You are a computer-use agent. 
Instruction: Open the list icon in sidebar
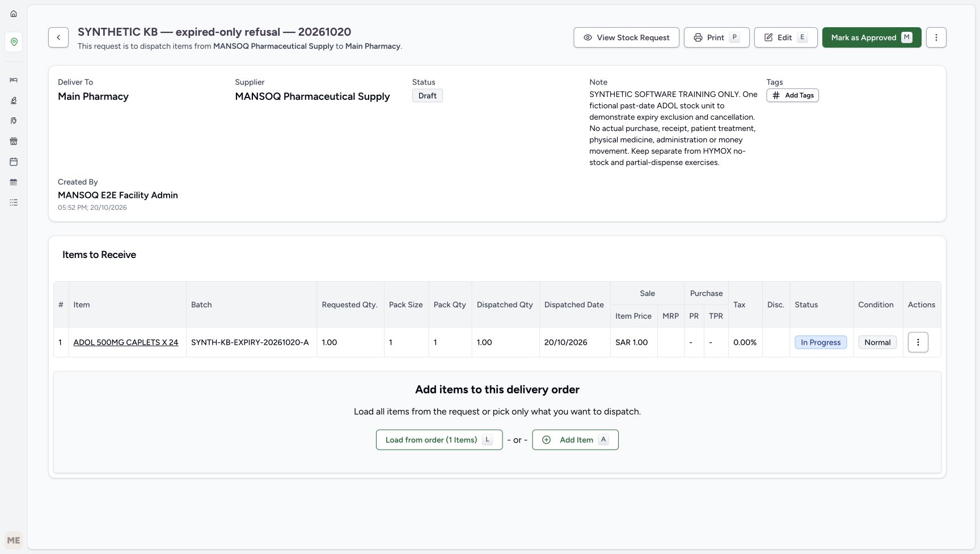point(14,202)
